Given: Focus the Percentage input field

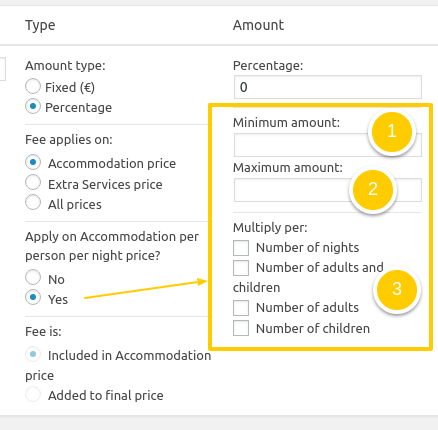Looking at the screenshot, I should tap(328, 87).
